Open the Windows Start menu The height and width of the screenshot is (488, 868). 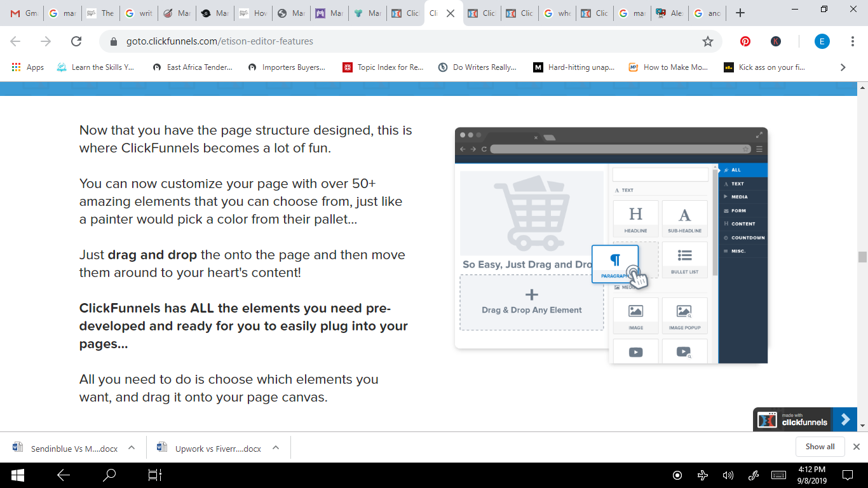(x=17, y=475)
